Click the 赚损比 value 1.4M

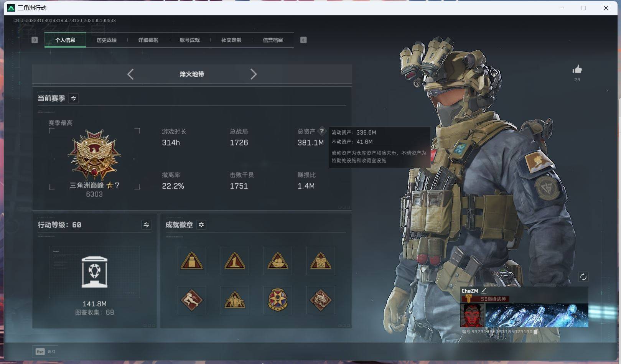[306, 186]
